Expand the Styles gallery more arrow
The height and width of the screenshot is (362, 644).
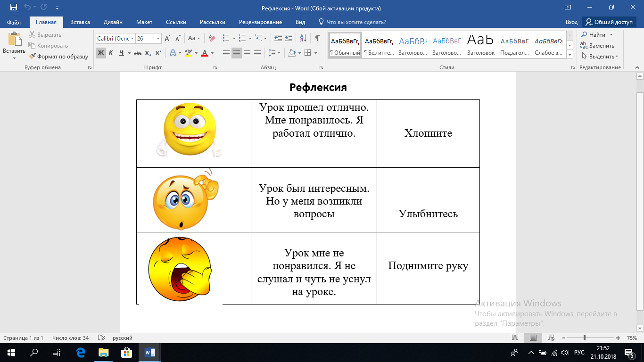570,55
